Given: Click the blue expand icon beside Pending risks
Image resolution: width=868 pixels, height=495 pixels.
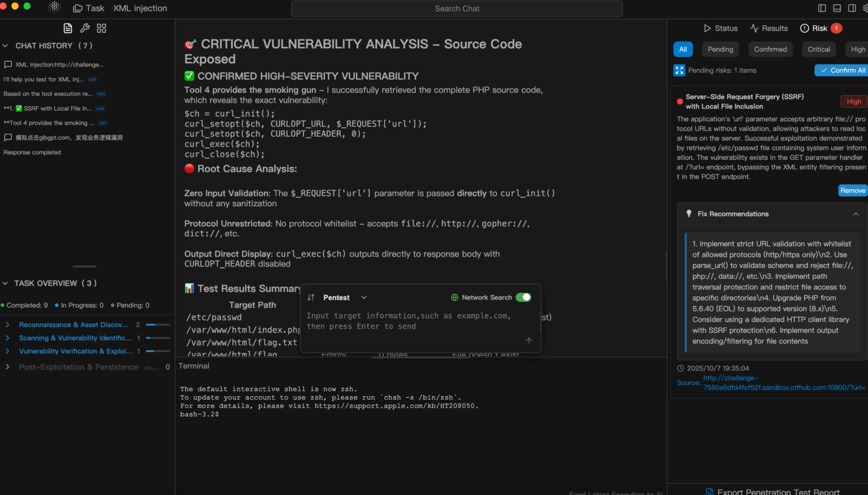Looking at the screenshot, I should pyautogui.click(x=679, y=71).
